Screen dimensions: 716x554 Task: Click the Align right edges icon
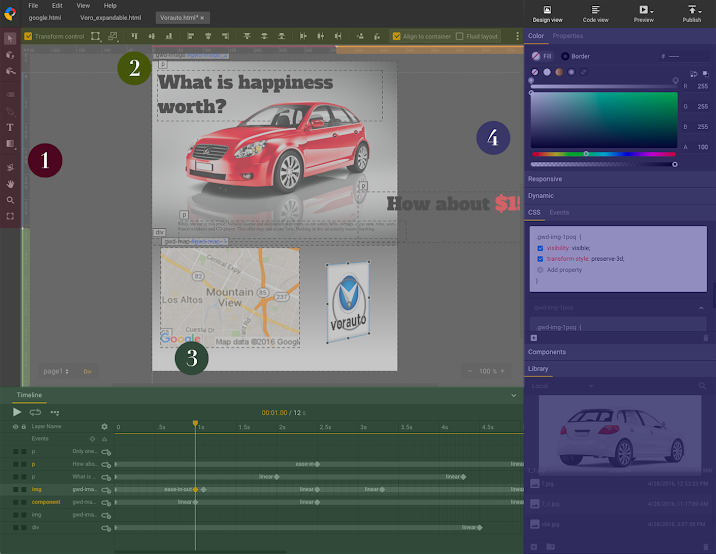(x=225, y=36)
